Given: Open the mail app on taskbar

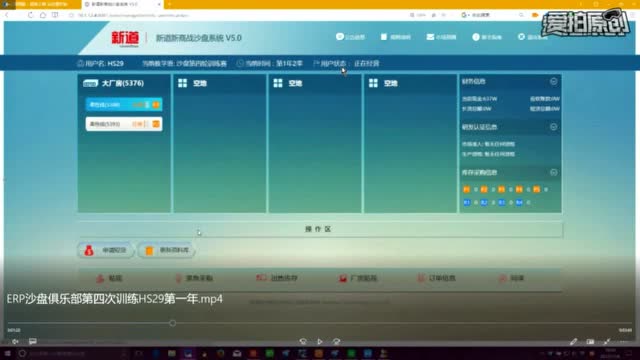Looking at the screenshot, I should [237, 353].
